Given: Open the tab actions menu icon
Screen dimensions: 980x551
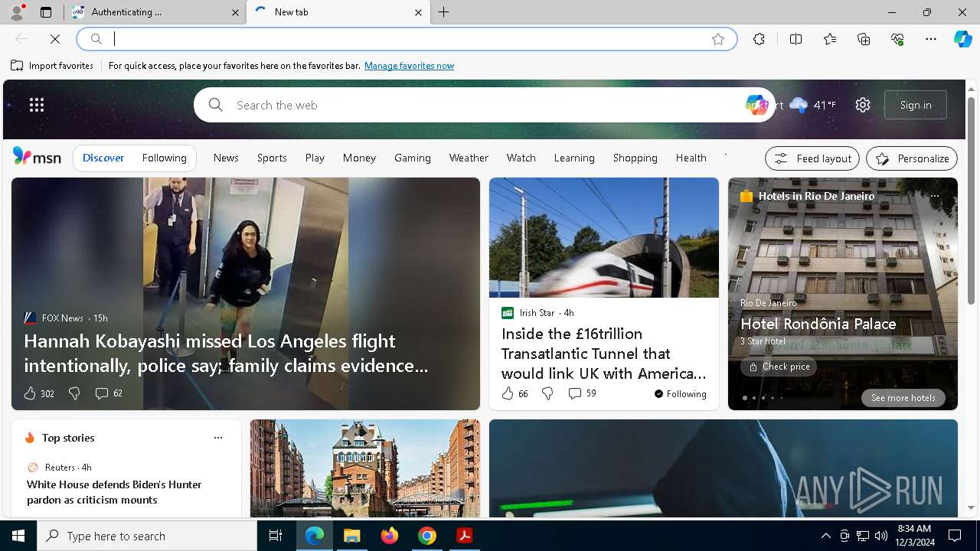Looking at the screenshot, I should (x=46, y=12).
